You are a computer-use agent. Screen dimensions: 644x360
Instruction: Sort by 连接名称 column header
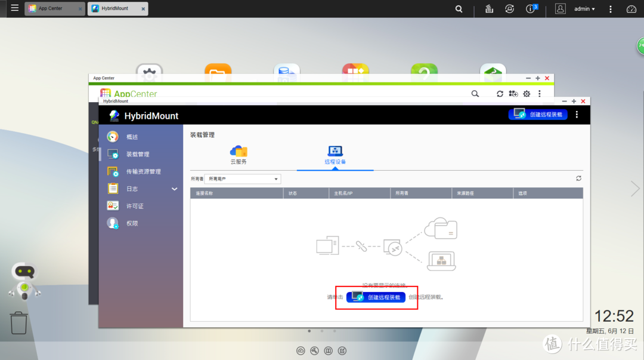237,193
